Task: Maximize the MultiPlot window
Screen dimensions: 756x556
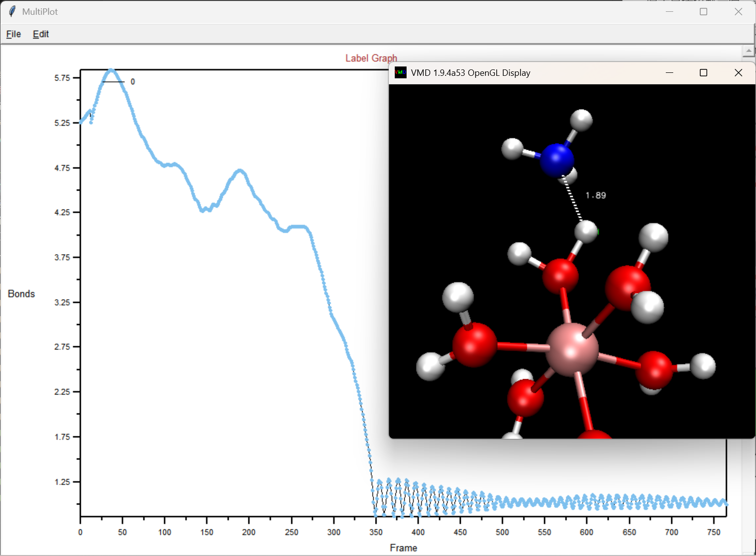Action: point(703,12)
